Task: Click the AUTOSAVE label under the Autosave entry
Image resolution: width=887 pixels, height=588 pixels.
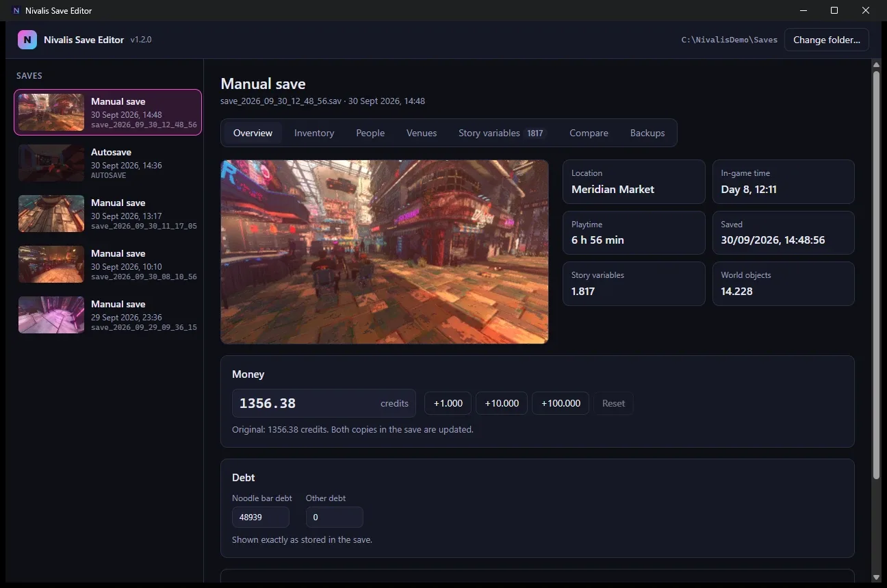Action: pos(109,175)
